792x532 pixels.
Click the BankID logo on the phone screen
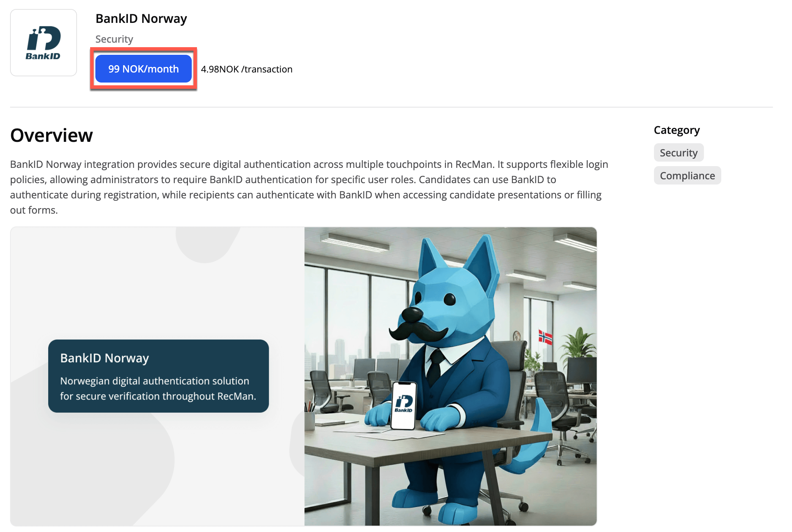click(404, 404)
